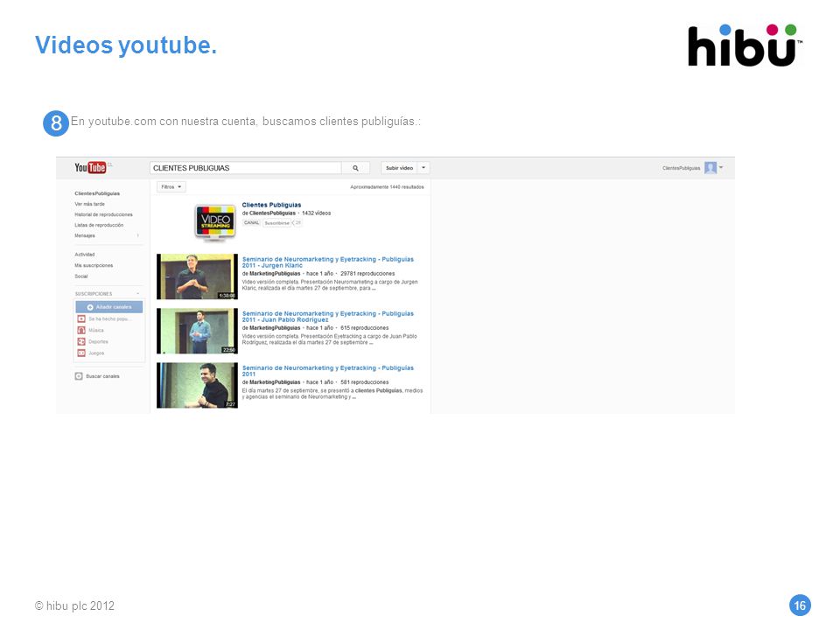Image resolution: width=840 pixels, height=630 pixels.
Task: Open Historial de reproducciones
Action: pos(103,214)
